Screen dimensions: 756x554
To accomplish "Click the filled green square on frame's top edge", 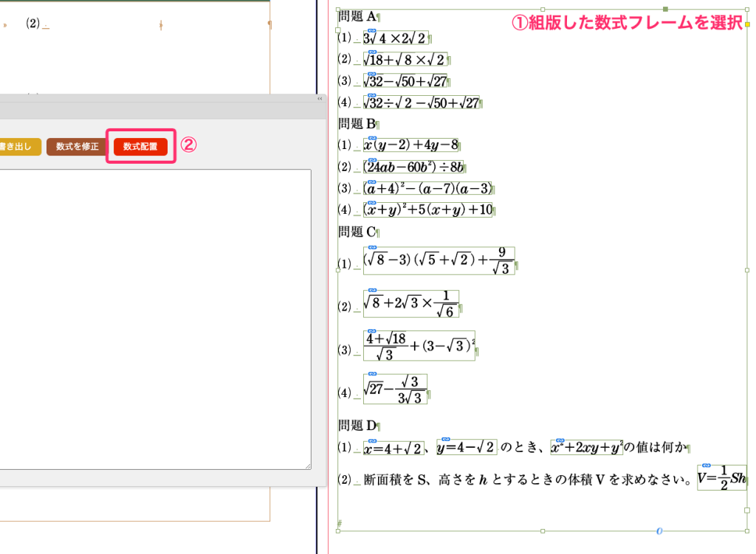I will (666, 10).
